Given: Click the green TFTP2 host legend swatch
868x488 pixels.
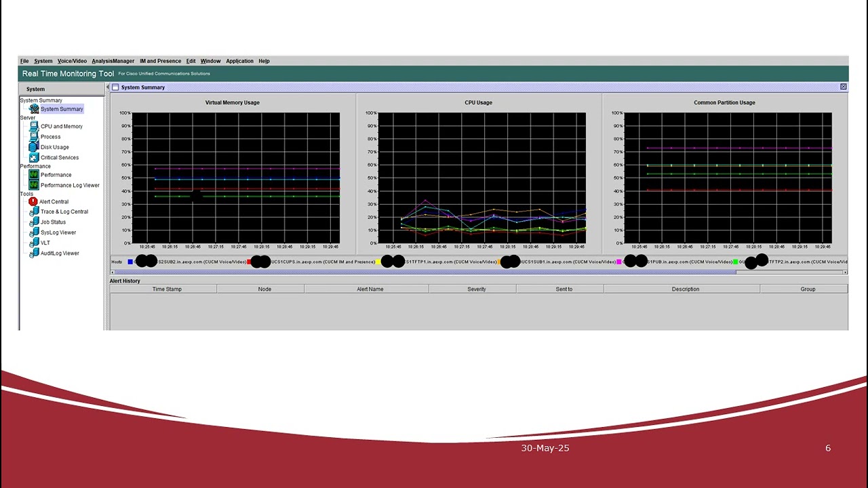Looking at the screenshot, I should point(735,262).
